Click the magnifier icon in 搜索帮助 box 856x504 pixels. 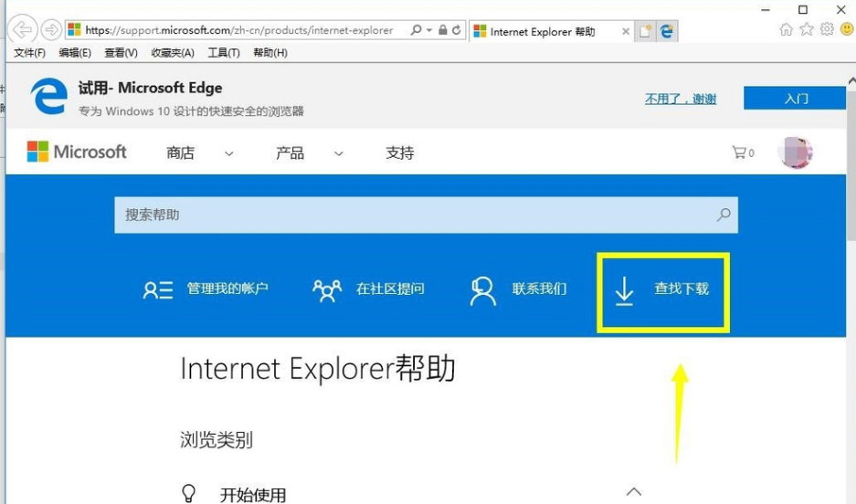click(724, 215)
